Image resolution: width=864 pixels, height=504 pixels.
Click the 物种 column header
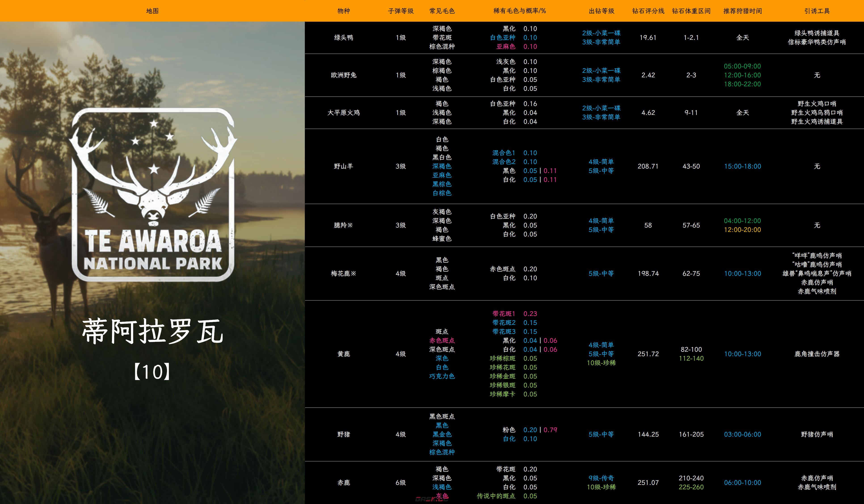(x=343, y=11)
